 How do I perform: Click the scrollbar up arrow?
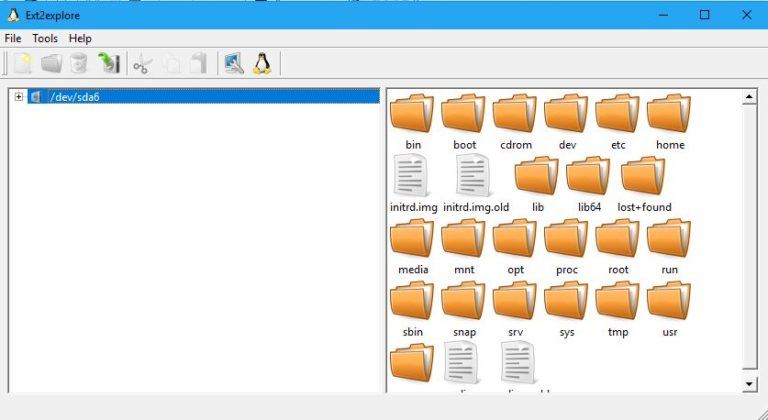pyautogui.click(x=749, y=97)
